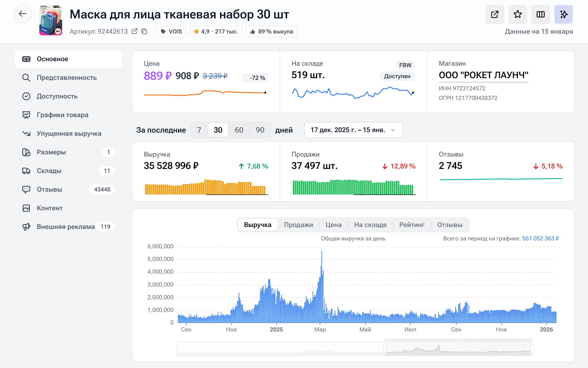Open the Упущенная выручка sidebar section
Image resolution: width=588 pixels, height=368 pixels.
(69, 134)
